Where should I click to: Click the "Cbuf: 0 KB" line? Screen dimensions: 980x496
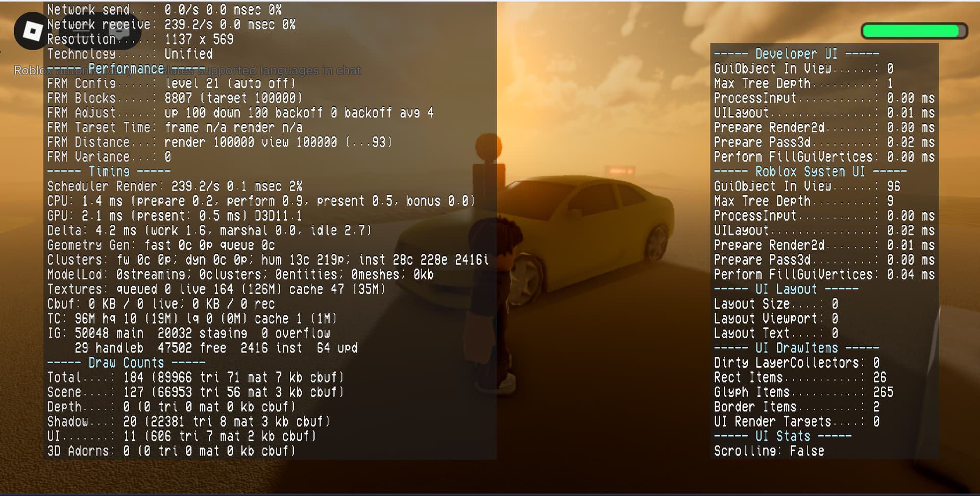[161, 304]
